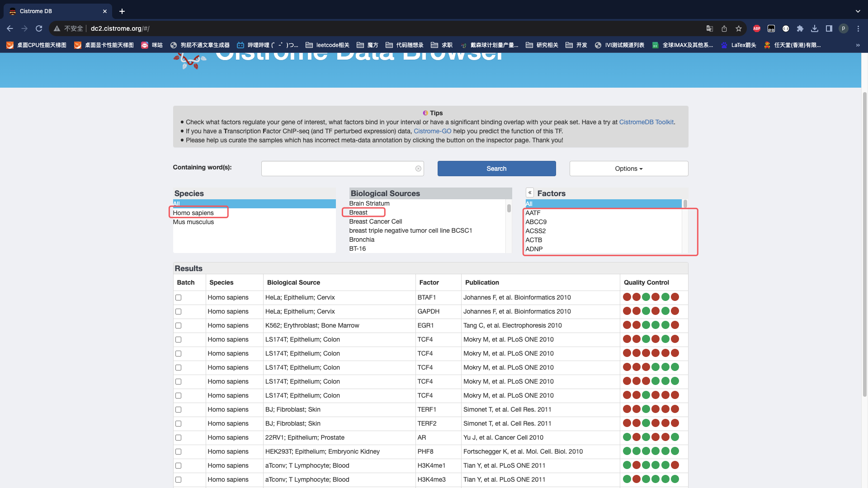Toggle the browser side panel icon

tap(829, 28)
